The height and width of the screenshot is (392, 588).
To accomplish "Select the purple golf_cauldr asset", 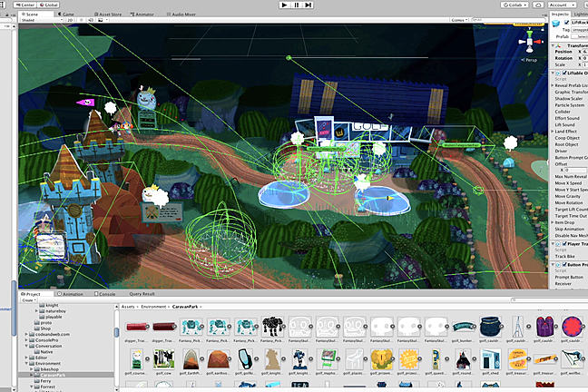I will click(544, 327).
